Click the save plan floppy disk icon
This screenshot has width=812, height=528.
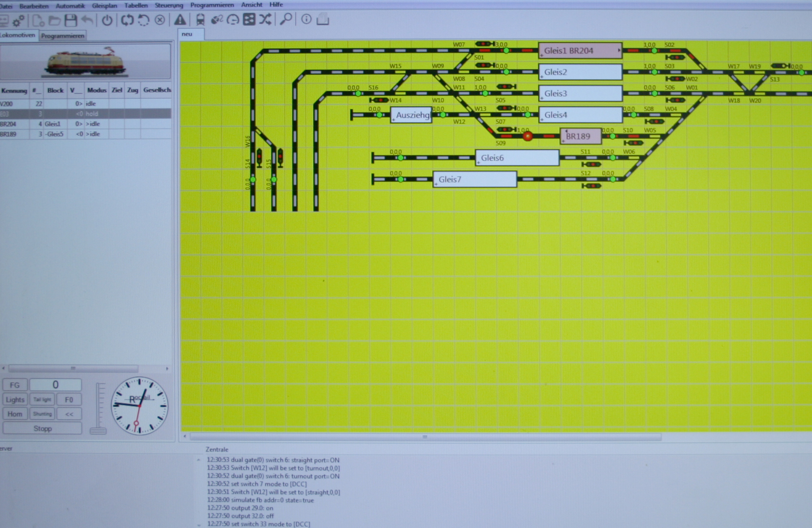tap(71, 20)
